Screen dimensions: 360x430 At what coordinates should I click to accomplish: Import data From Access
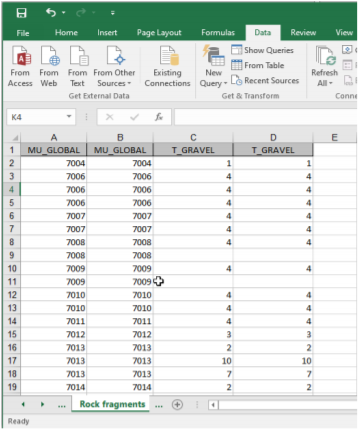click(20, 66)
